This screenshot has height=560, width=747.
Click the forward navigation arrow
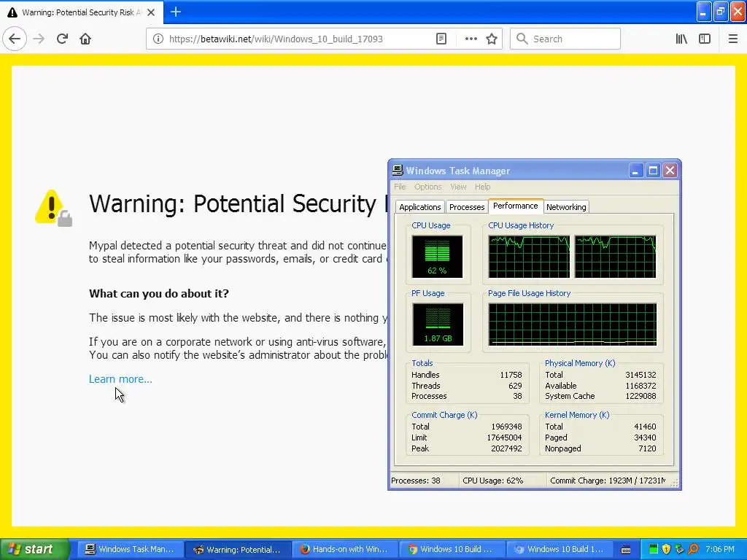click(39, 39)
